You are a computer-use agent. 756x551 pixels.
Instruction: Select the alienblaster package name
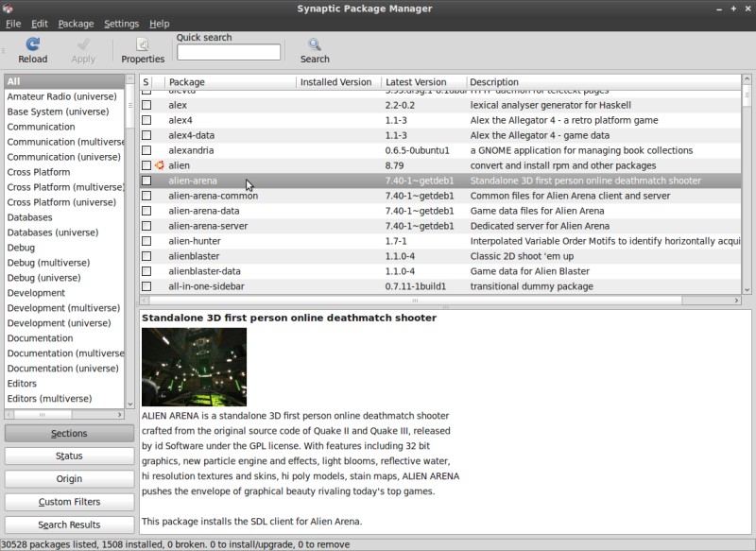194,256
